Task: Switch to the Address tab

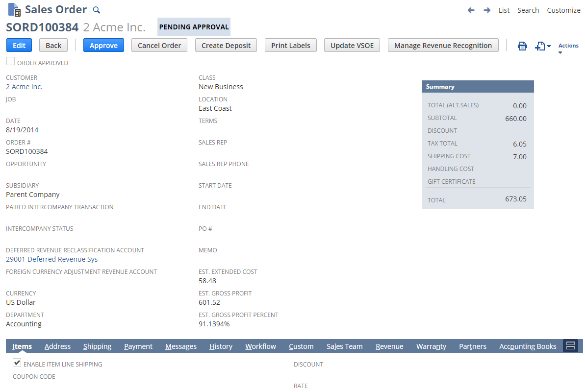Action: click(x=57, y=346)
